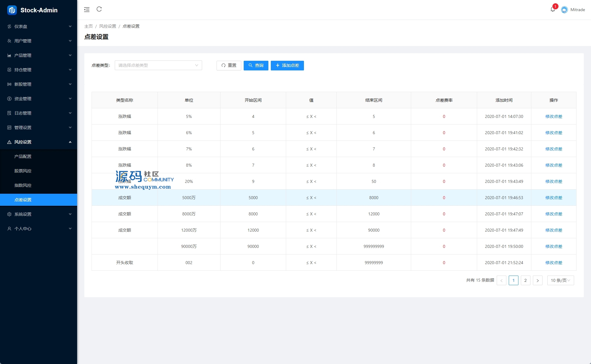
Task: Click the 添加点差 button
Action: [x=287, y=65]
